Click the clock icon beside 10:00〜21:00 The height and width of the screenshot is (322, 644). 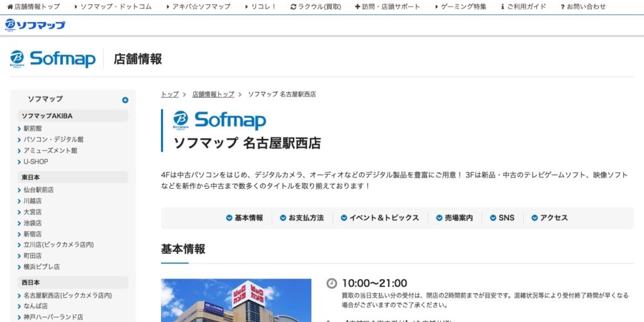tap(331, 284)
